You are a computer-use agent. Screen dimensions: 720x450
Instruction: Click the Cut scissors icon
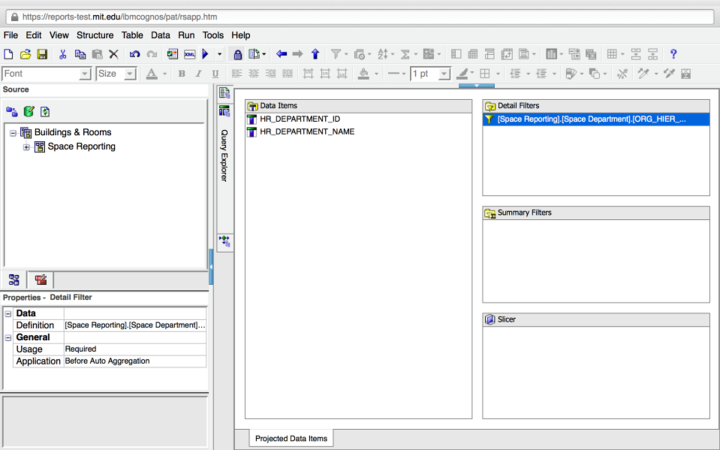click(x=62, y=54)
